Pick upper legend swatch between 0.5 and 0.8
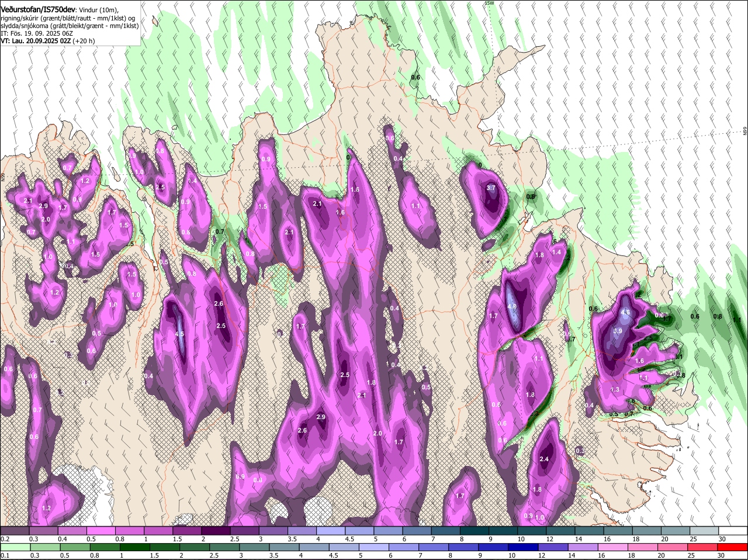The width and height of the screenshot is (748, 560). (102, 531)
